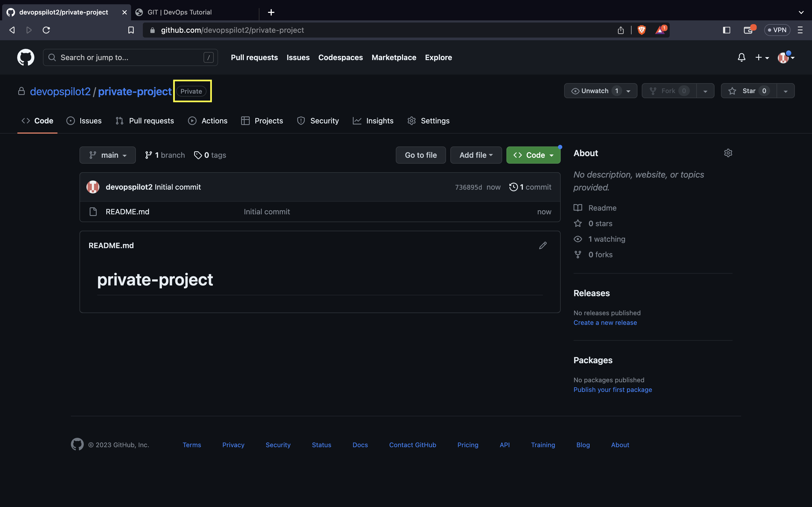Open Brave sidebar panel icon
The height and width of the screenshot is (507, 812).
pos(726,30)
